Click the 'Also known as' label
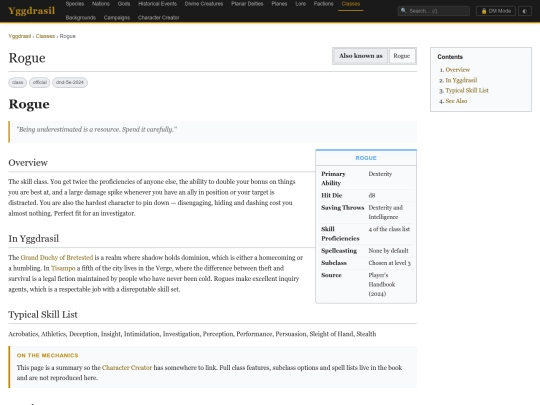The image size is (540, 405). 361,56
